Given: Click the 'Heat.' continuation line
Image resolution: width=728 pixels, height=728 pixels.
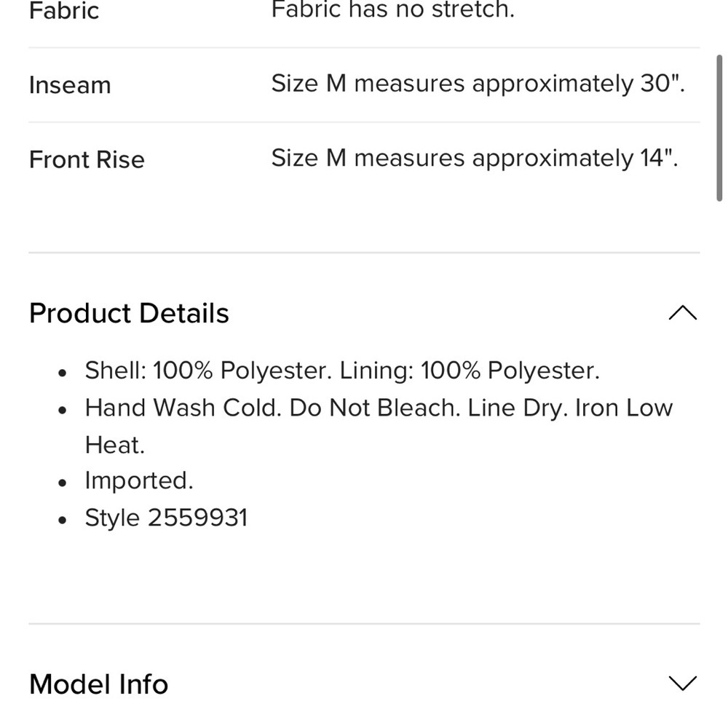Looking at the screenshot, I should click(x=115, y=446).
